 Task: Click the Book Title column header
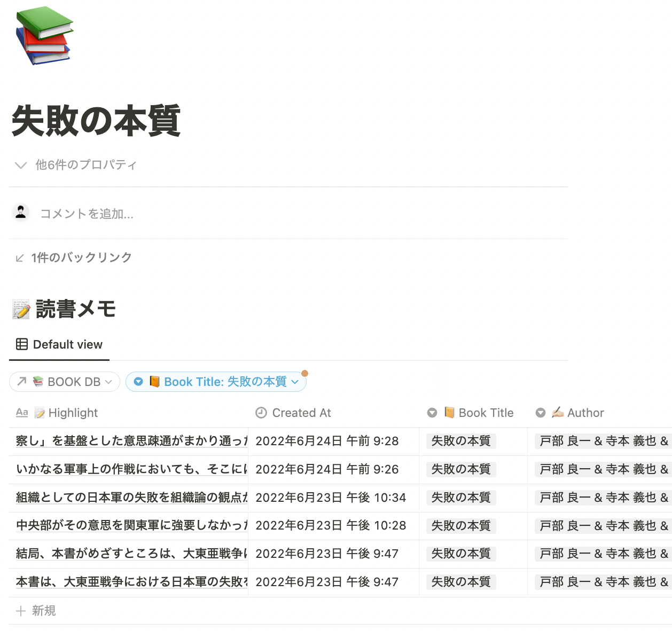(473, 413)
